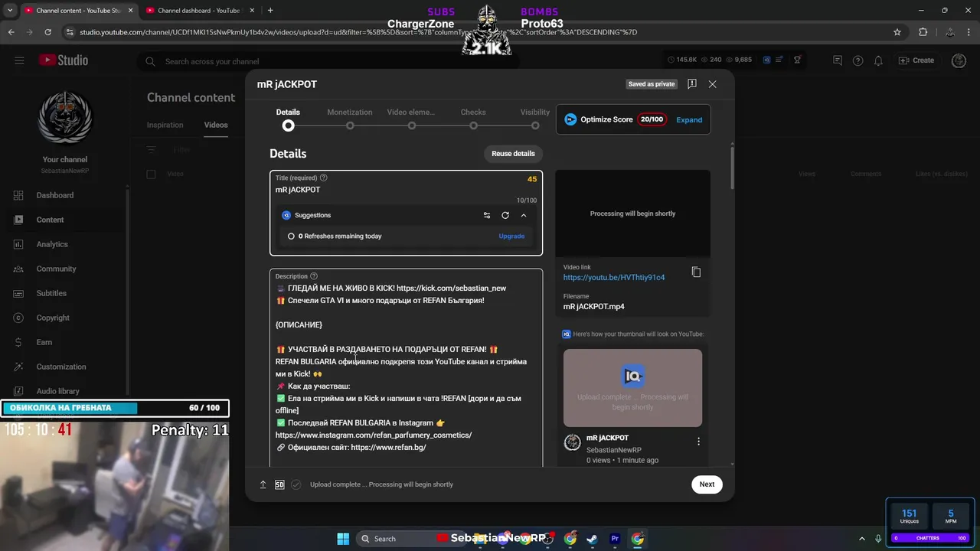This screenshot has height=551, width=980.
Task: Click the vidIQ list icon in header
Action: coord(779,60)
